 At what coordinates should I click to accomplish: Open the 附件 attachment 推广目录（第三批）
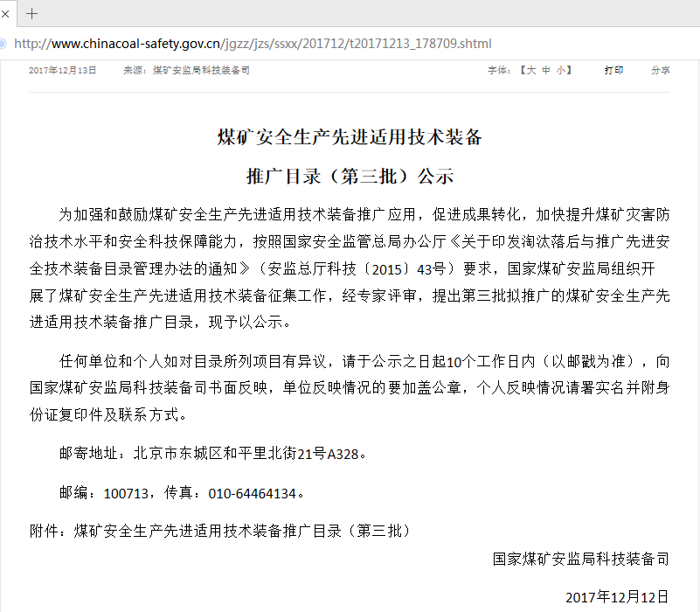click(241, 531)
